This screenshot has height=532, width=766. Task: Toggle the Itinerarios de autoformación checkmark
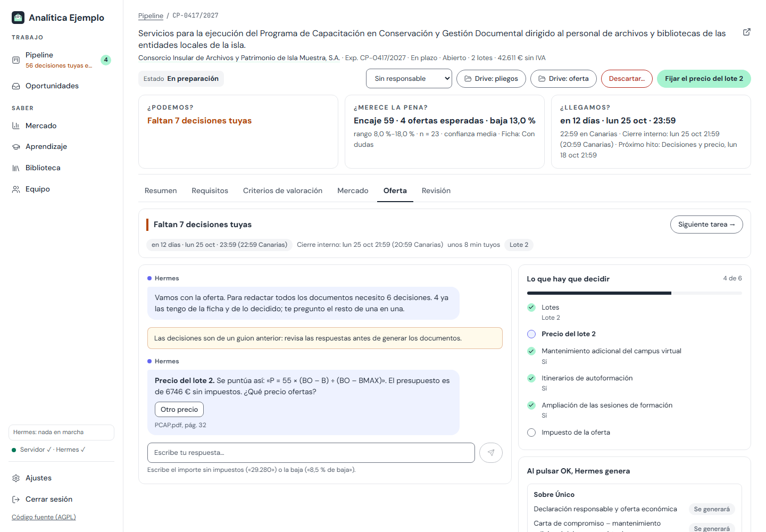[x=531, y=378]
